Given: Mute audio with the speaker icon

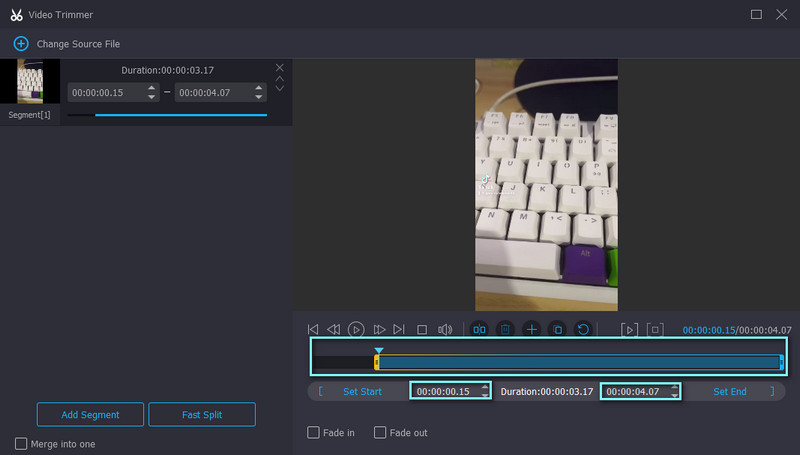Looking at the screenshot, I should click(x=445, y=329).
